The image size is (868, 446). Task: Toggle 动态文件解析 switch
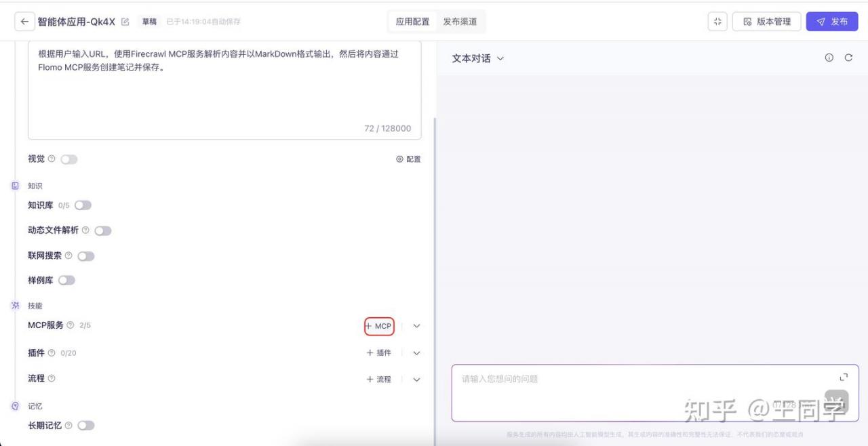102,231
